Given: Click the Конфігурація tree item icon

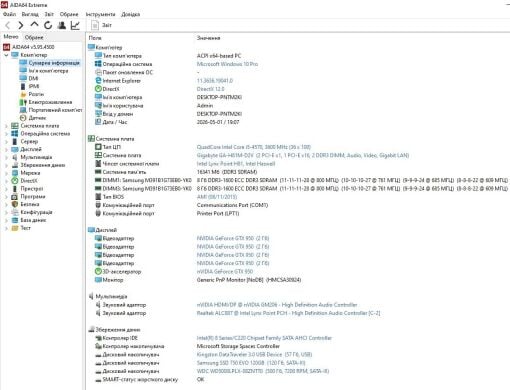Looking at the screenshot, I should (15, 212).
